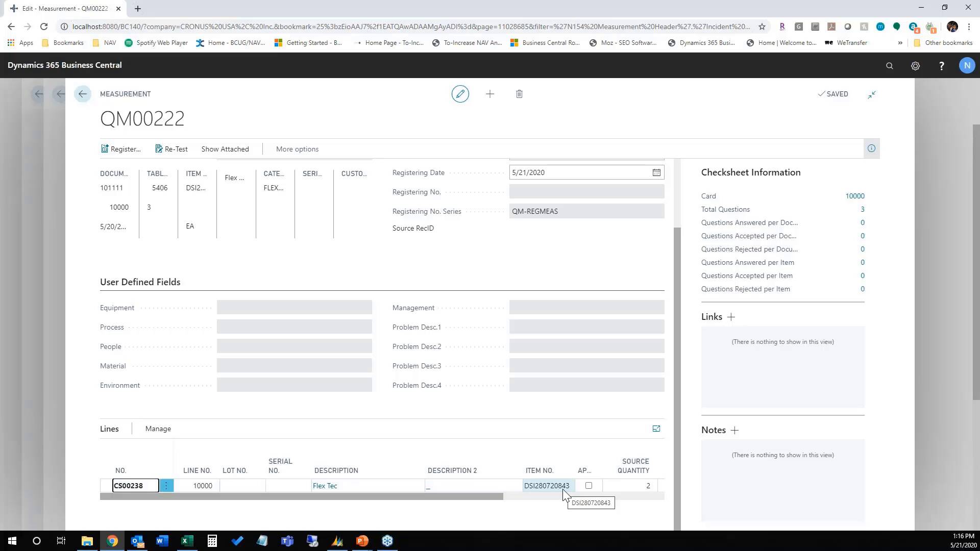This screenshot has height=551, width=980.
Task: Click the trash delete icon
Action: (x=519, y=94)
